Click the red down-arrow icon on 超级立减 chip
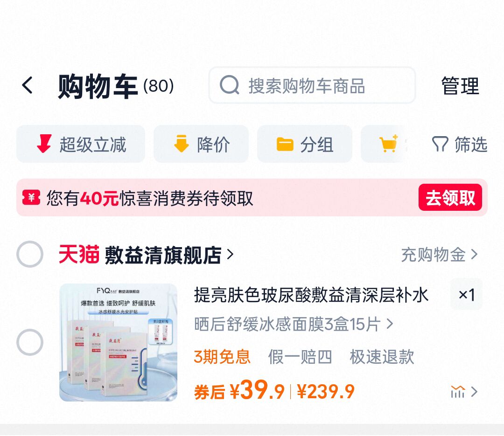 (44, 144)
